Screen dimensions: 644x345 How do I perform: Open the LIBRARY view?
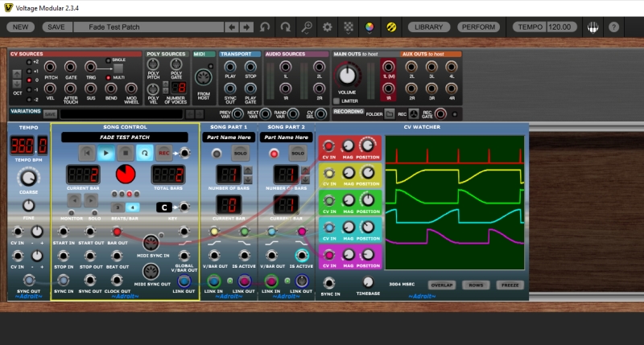click(x=428, y=27)
